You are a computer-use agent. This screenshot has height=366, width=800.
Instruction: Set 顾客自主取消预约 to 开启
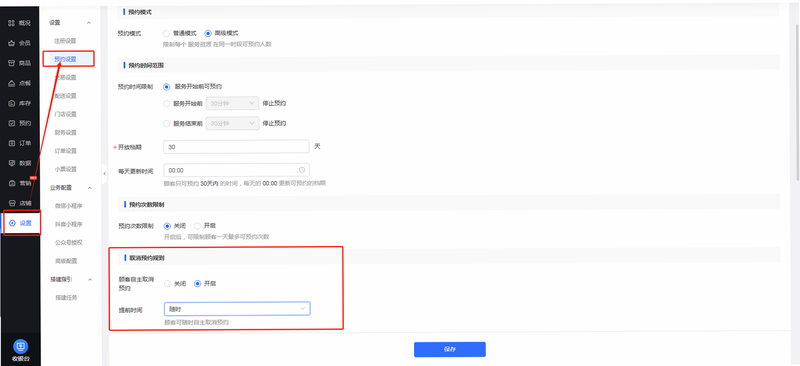205,284
